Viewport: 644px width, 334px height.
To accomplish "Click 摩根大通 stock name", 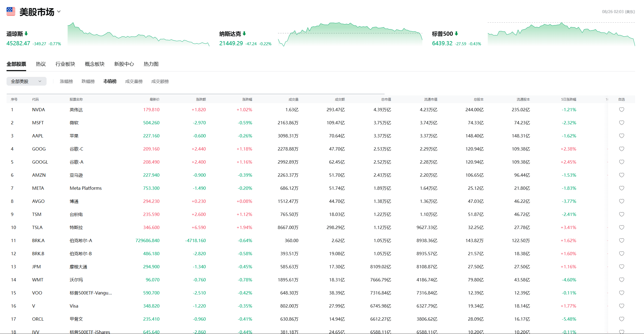I will 78,267.
